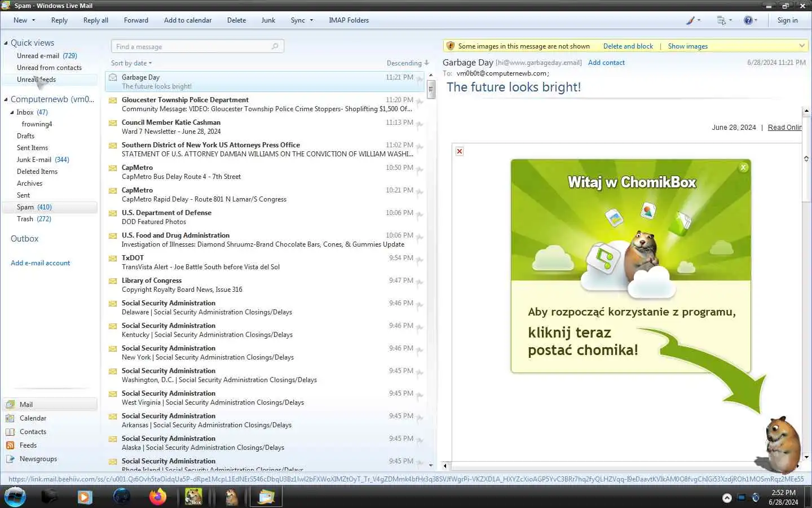Click the Reply toolbar button
This screenshot has width=812, height=508.
pos(59,20)
